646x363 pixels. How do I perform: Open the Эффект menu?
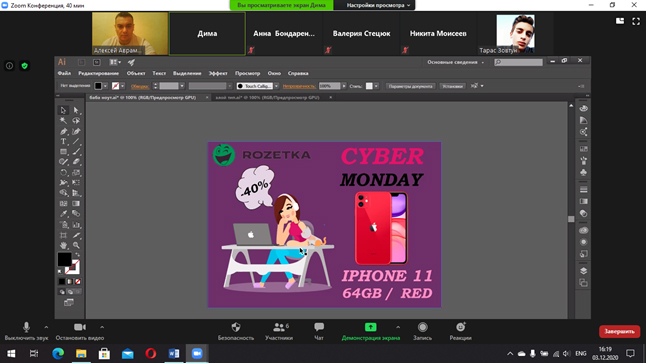click(218, 73)
